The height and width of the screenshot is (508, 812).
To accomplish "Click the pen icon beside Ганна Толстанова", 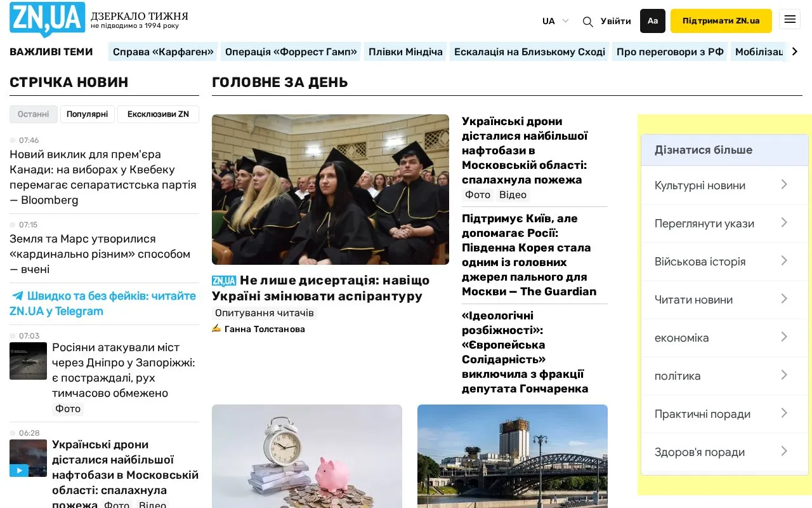I will click(x=216, y=328).
